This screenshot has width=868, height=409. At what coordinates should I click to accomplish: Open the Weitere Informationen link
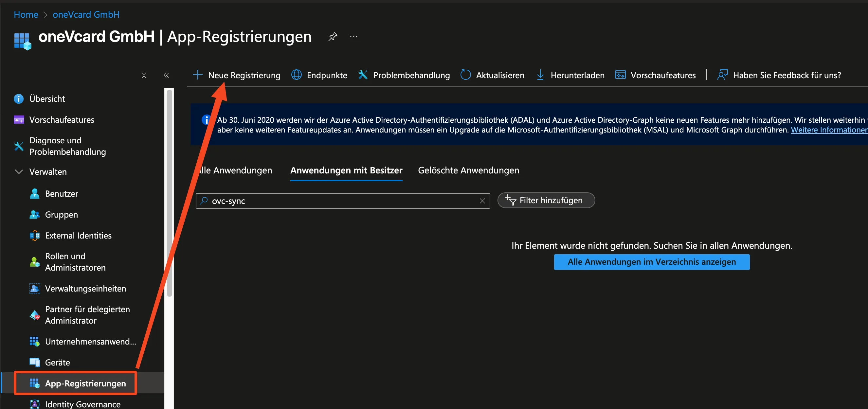(x=829, y=130)
